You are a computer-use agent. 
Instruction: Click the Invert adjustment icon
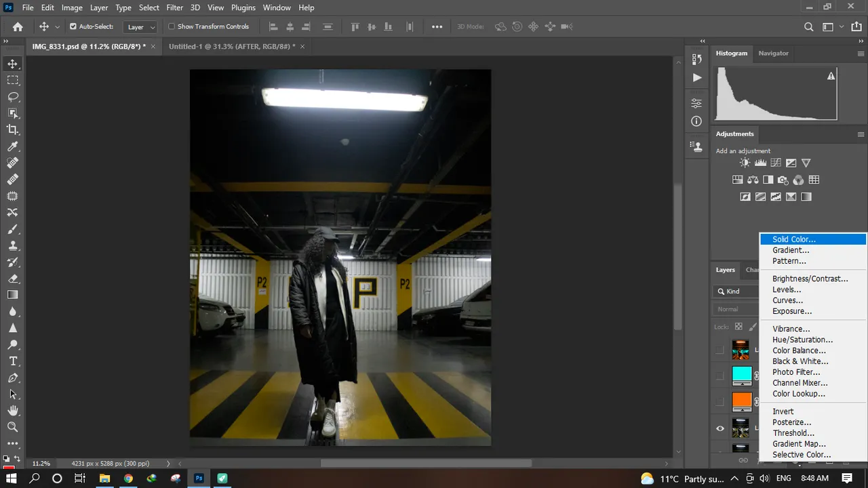pos(745,197)
